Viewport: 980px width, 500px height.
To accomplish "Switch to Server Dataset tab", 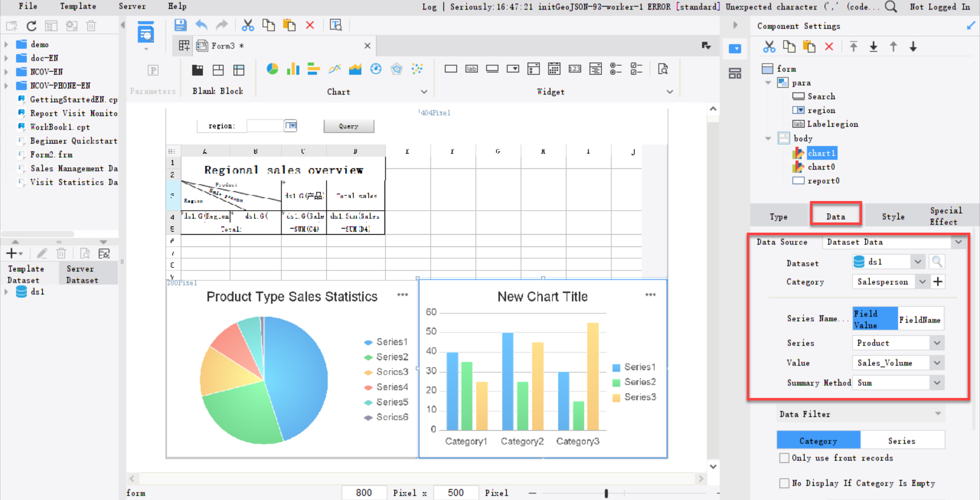I will [88, 274].
